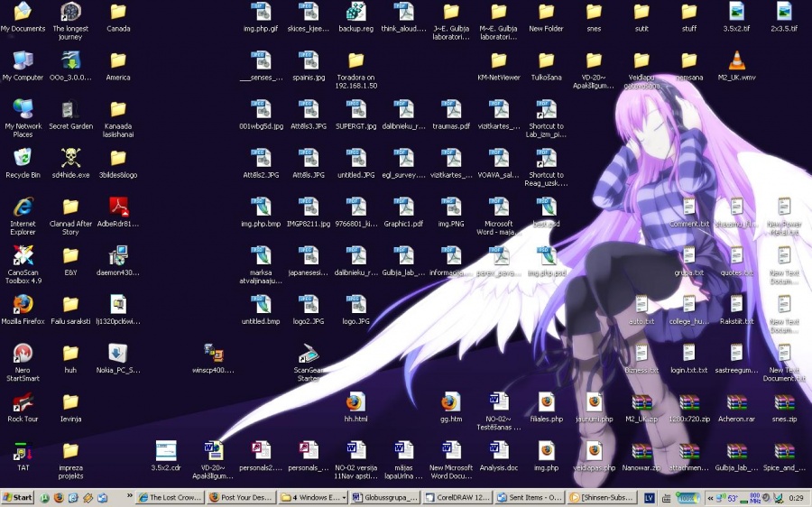Expand the 4 Windows Explorer taskbar group

tap(313, 498)
